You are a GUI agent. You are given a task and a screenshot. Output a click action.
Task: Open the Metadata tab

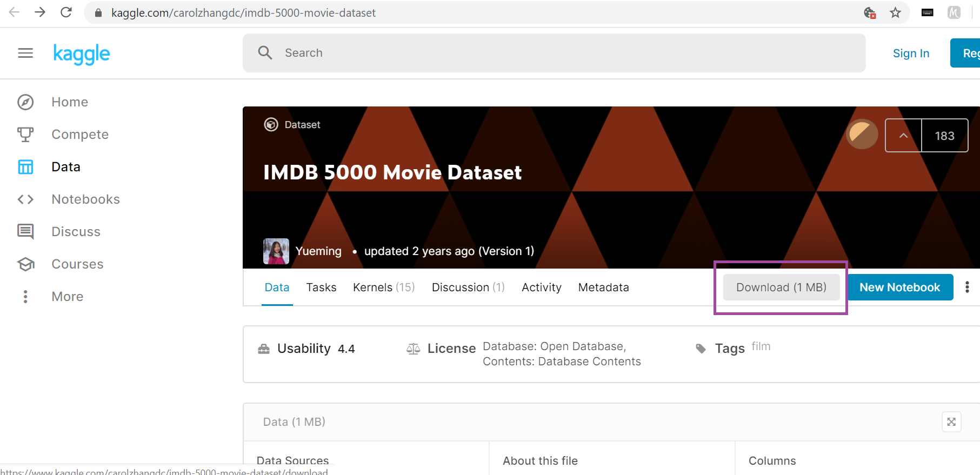pyautogui.click(x=603, y=287)
